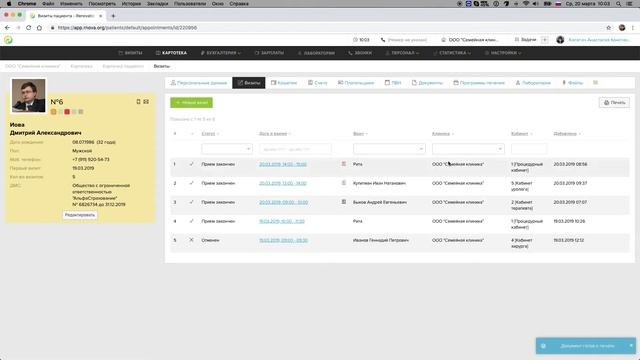Click the Печать button
This screenshot has width=640, height=360.
[x=614, y=102]
